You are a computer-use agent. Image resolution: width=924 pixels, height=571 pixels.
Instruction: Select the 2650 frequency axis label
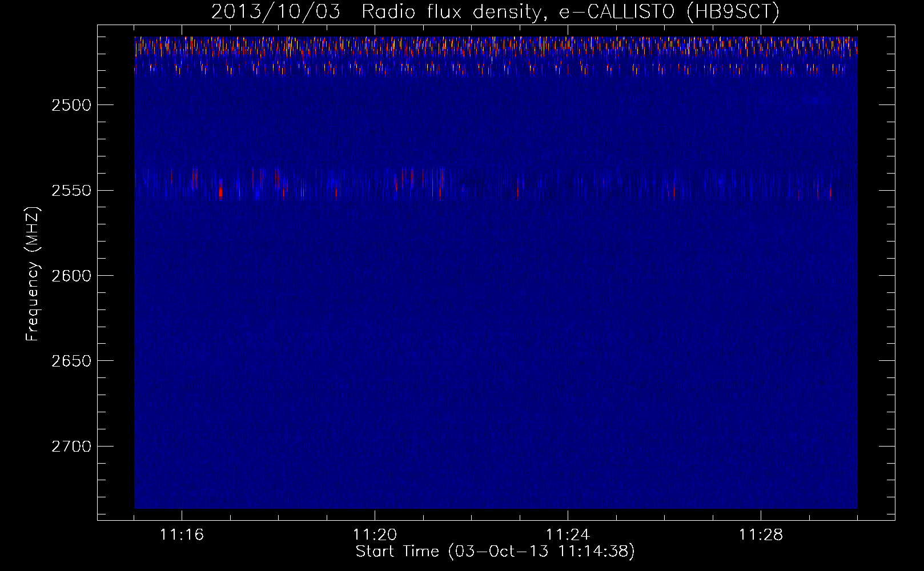coord(71,361)
